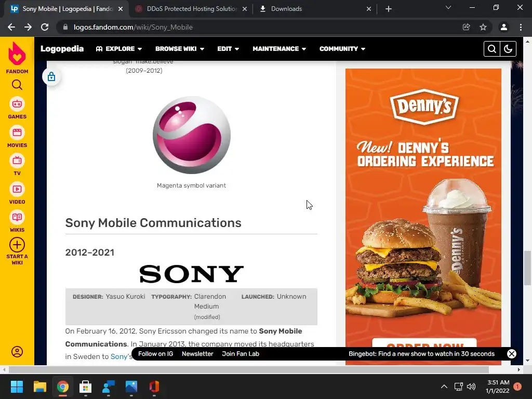Reload the page with refresh icon

click(x=45, y=27)
